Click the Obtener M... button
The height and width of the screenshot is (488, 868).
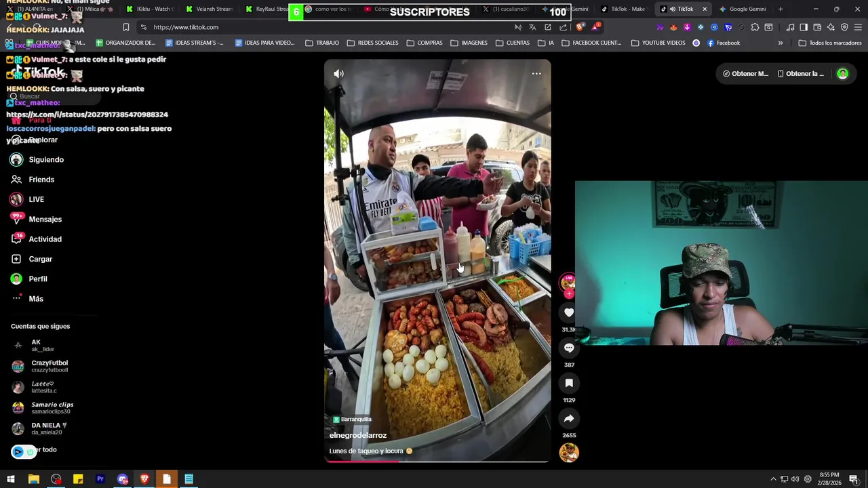(745, 74)
